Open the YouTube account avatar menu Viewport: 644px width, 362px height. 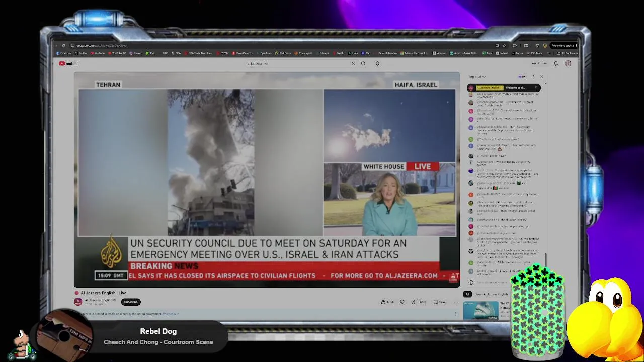pos(568,63)
